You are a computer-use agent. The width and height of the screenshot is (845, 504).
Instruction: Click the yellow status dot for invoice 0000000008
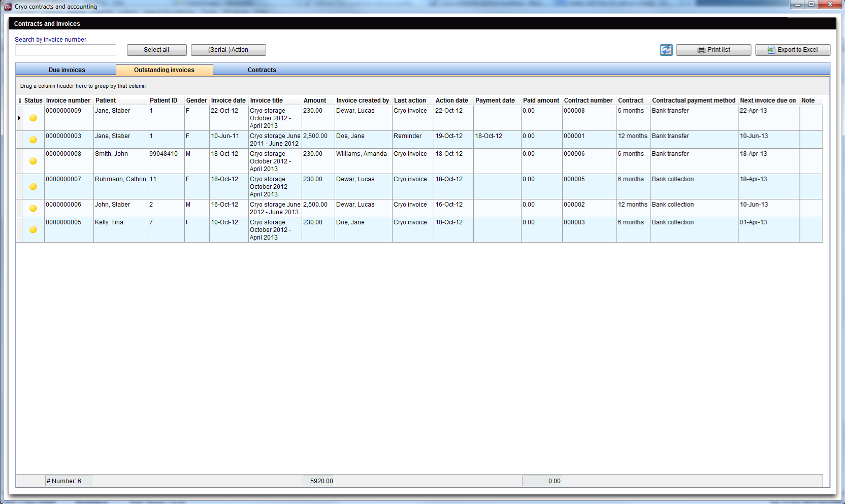tap(33, 161)
